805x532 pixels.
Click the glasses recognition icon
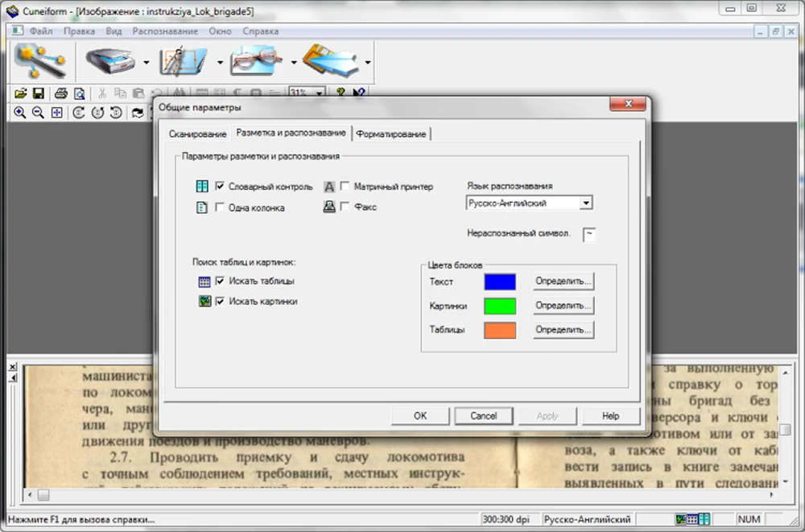pyautogui.click(x=256, y=61)
